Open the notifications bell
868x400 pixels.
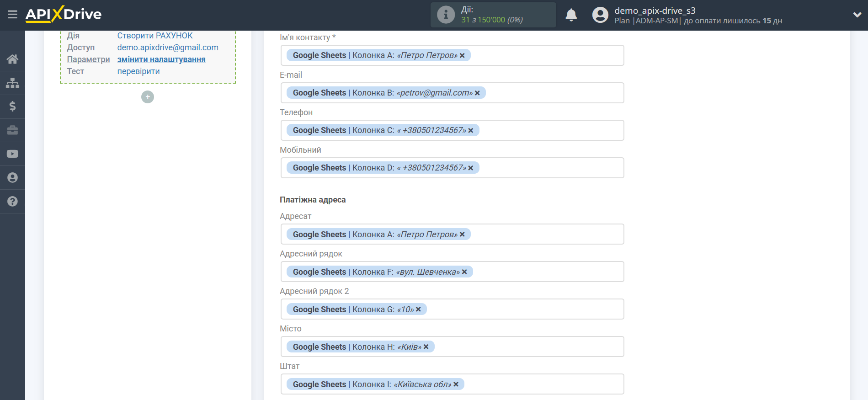pos(571,15)
